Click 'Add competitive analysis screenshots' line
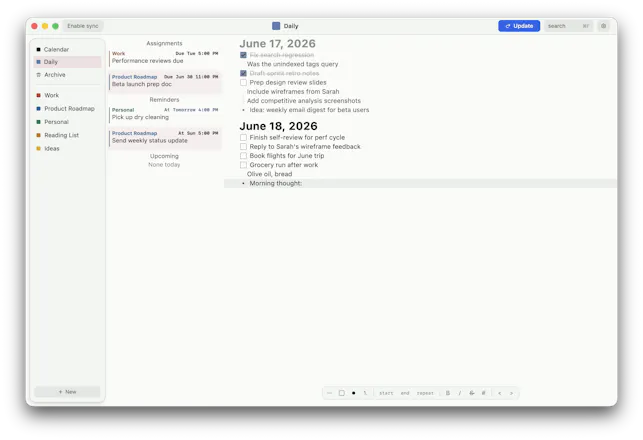Viewport: 643px width, 440px height. pos(304,100)
